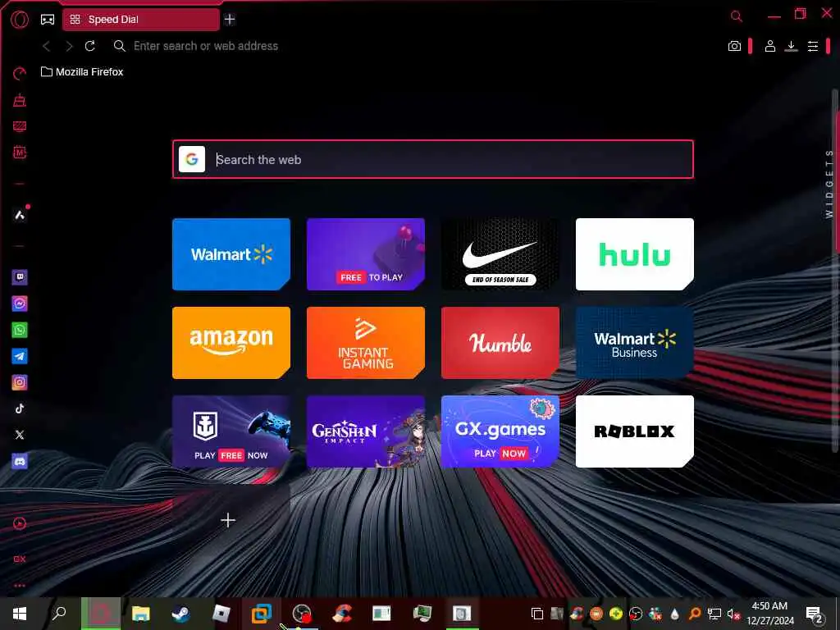Open Nike End of Season Sale tile
Viewport: 840px width, 630px height.
coord(500,254)
